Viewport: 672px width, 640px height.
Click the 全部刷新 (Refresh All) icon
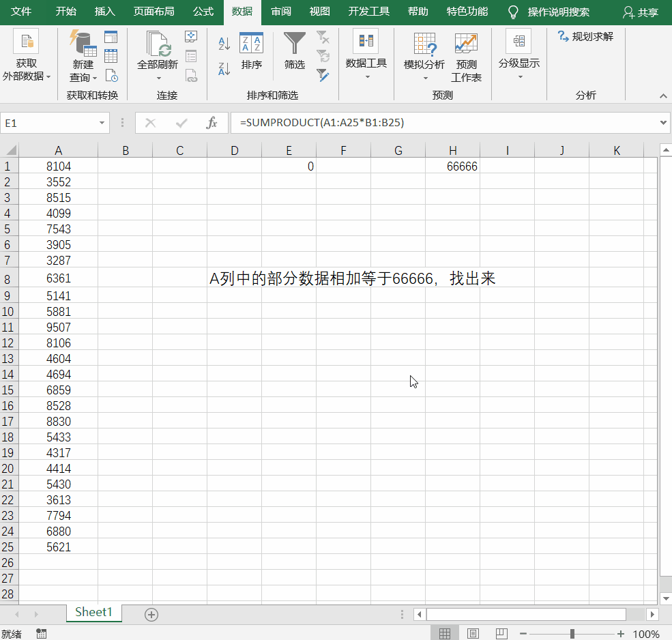point(158,43)
